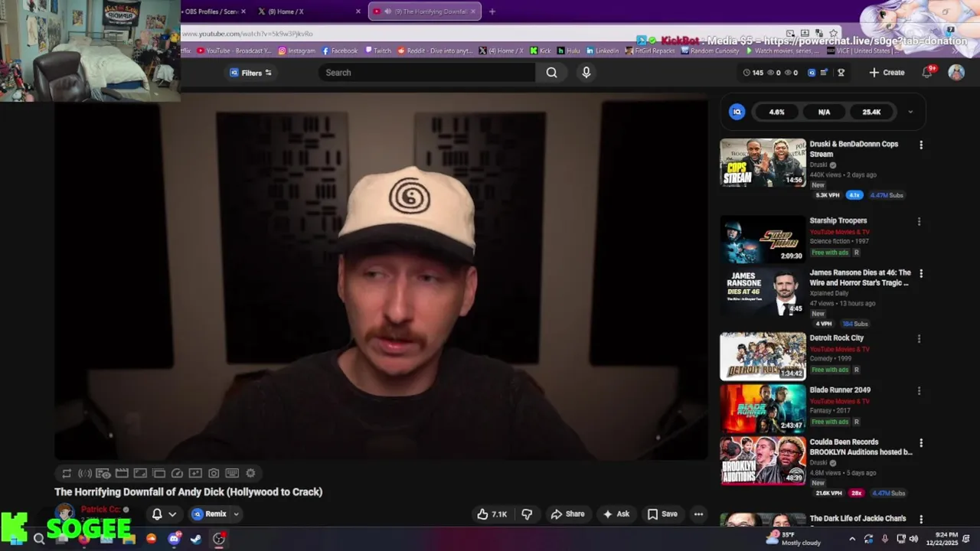Open the Facebook bookmark
Viewport: 980px width, 551px height.
pyautogui.click(x=340, y=51)
